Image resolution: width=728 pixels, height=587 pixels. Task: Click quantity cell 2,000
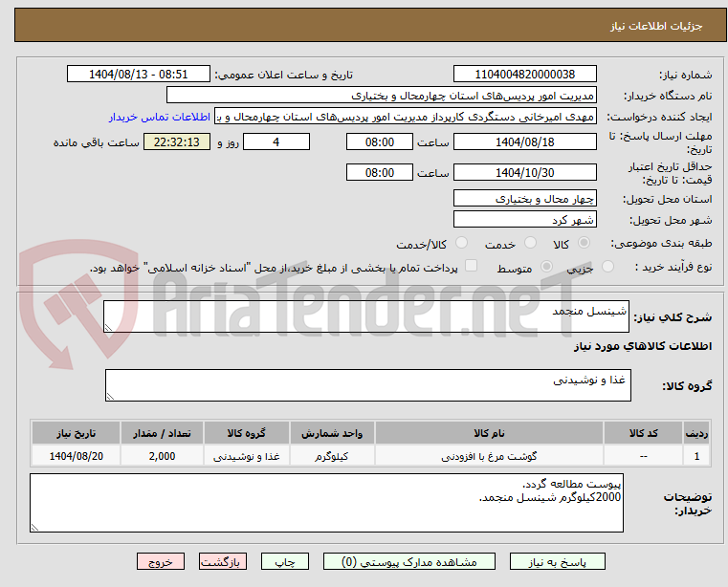[x=162, y=456]
